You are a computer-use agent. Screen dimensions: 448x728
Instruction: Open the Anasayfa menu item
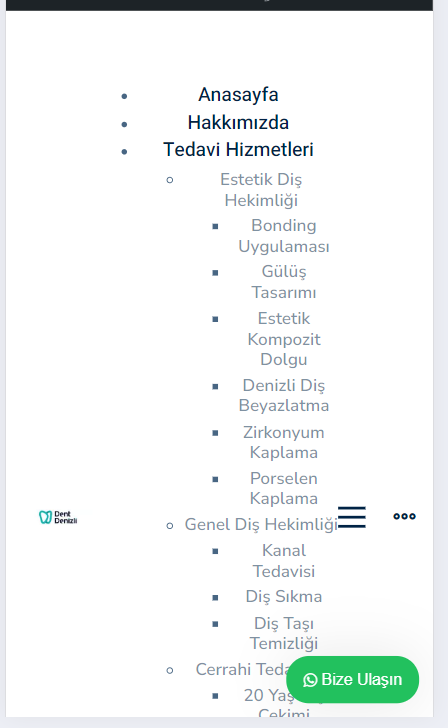(x=238, y=95)
